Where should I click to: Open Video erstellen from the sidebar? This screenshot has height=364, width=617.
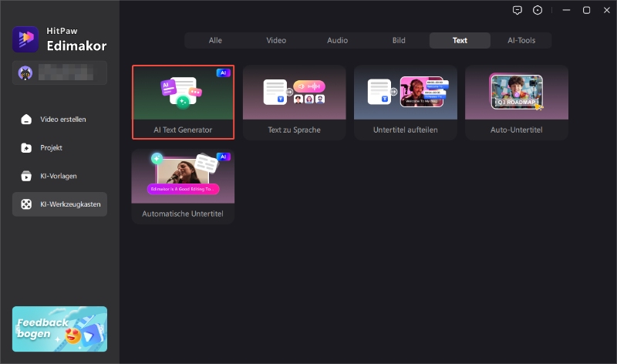coord(60,120)
